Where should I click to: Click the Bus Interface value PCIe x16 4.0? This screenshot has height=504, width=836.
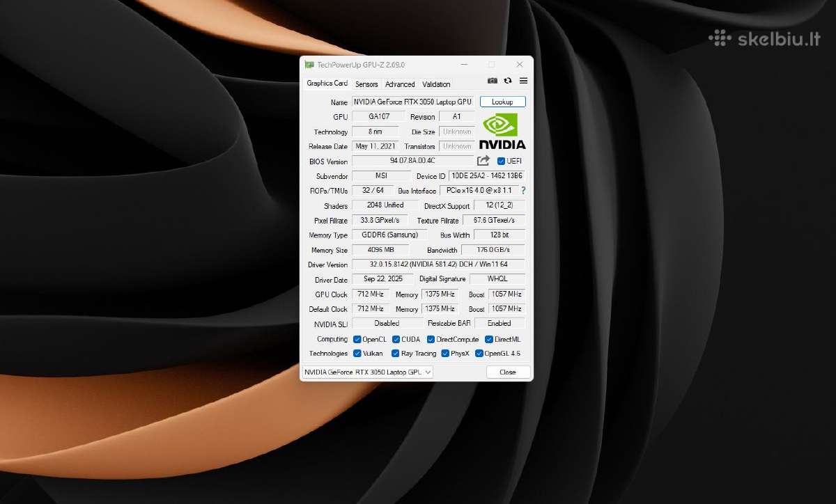coord(478,191)
